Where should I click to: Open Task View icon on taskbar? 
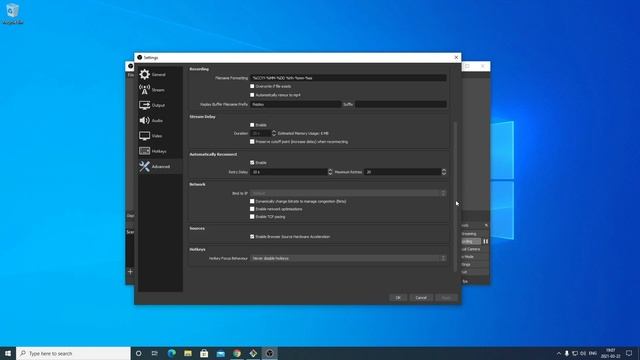click(x=155, y=353)
